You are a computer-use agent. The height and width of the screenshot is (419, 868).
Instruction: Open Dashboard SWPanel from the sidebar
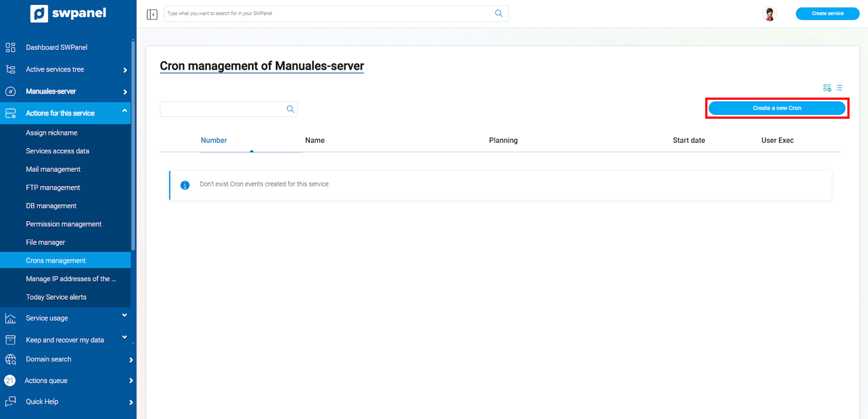56,47
